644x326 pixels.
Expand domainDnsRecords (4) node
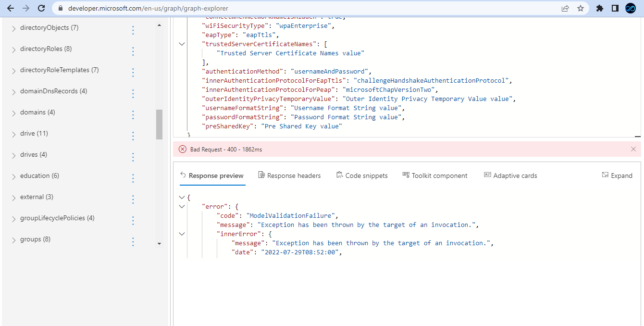click(13, 92)
